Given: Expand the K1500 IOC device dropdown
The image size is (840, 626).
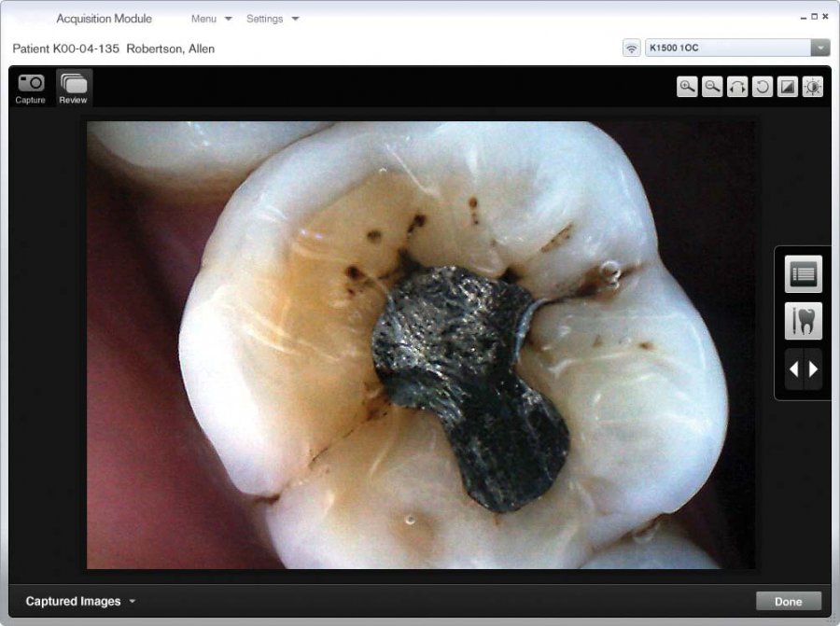Looking at the screenshot, I should [x=820, y=48].
